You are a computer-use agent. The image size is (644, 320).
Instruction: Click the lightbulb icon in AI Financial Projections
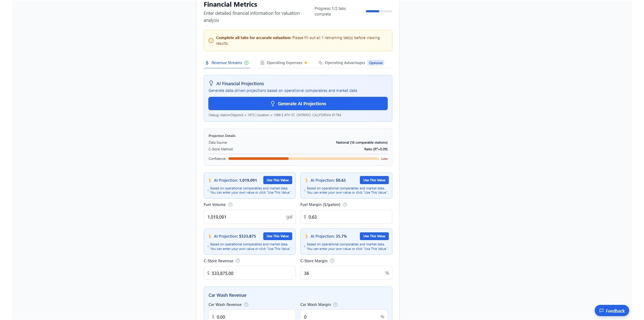coord(211,83)
